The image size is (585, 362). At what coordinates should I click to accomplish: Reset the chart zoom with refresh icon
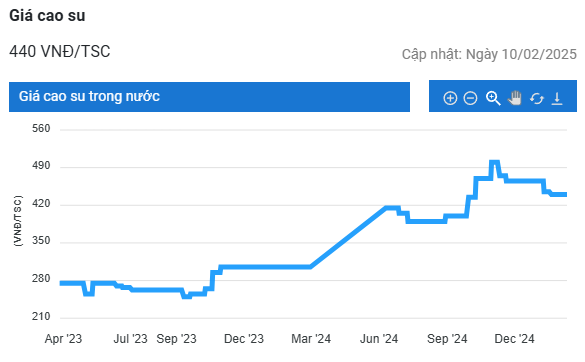tap(536, 99)
